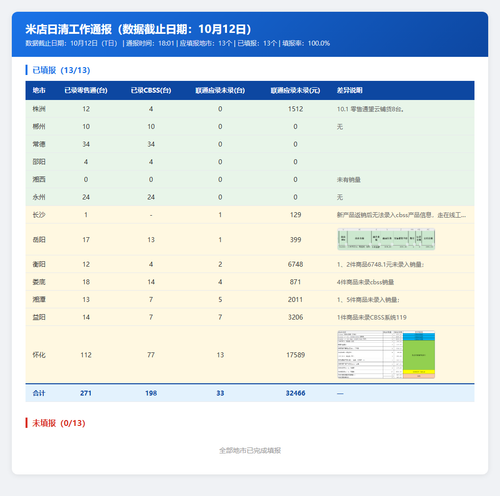
Task: Select the 已填报 (13/13) section heading
Action: coord(61,70)
